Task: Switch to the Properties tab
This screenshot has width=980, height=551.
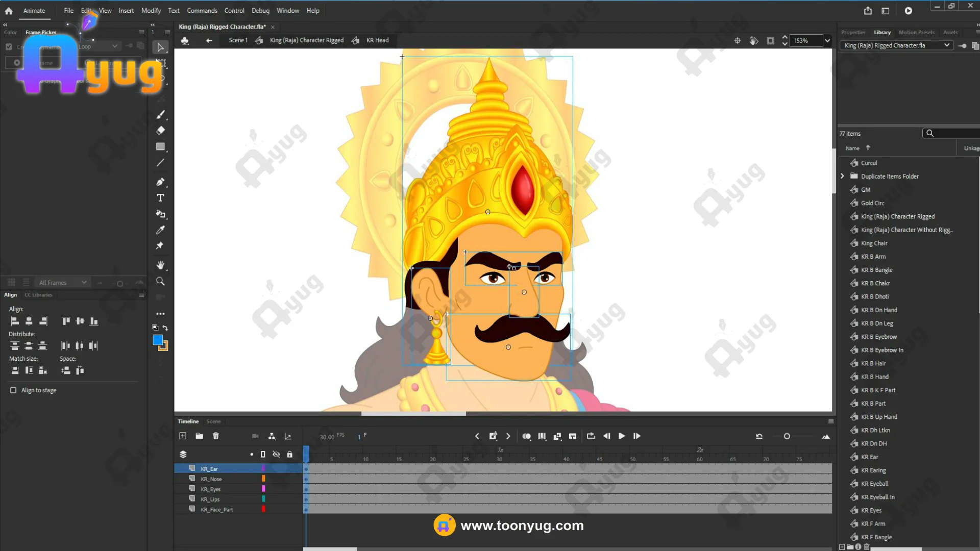Action: (853, 32)
